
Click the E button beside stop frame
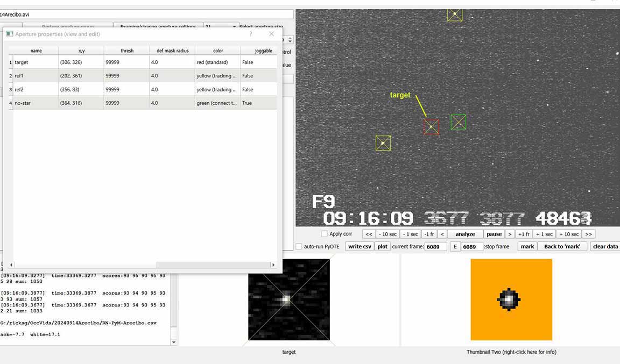(455, 247)
